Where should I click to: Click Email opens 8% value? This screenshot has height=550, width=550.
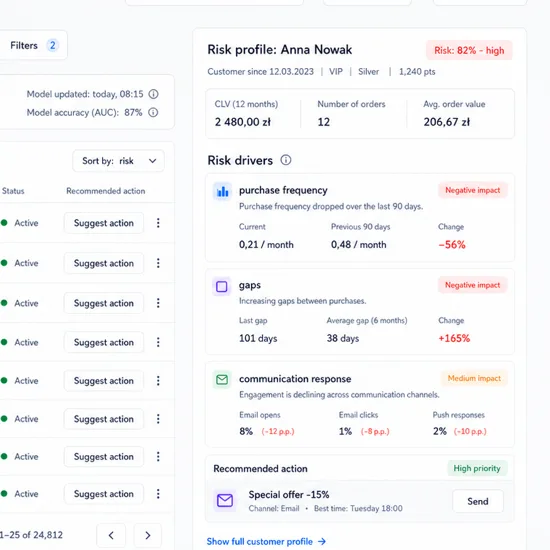[x=246, y=431]
